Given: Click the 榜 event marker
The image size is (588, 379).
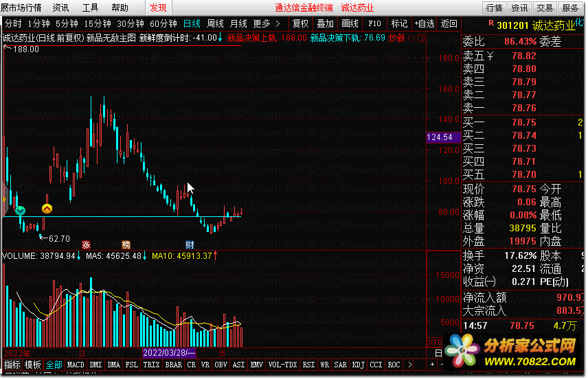Looking at the screenshot, I should coord(126,245).
